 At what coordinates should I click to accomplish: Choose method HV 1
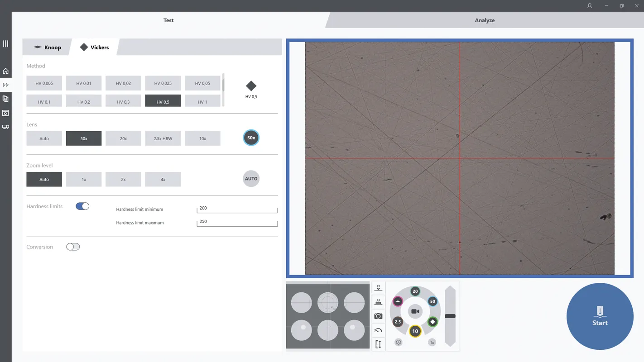click(x=202, y=100)
